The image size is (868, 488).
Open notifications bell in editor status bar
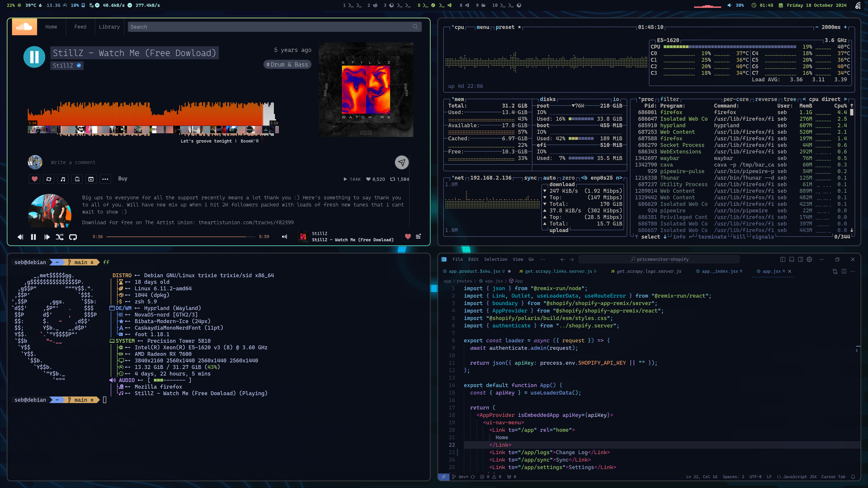[853, 477]
